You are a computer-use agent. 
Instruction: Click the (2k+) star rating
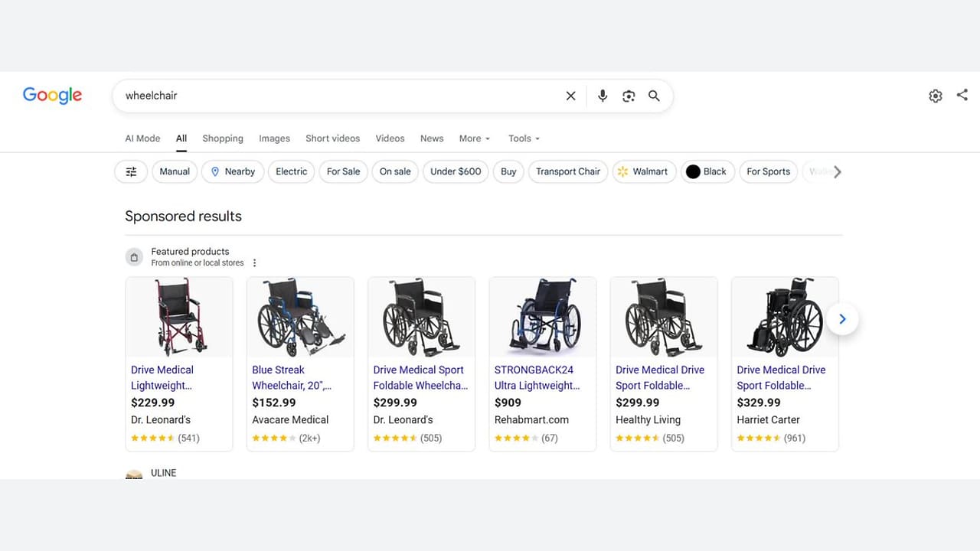coord(286,439)
